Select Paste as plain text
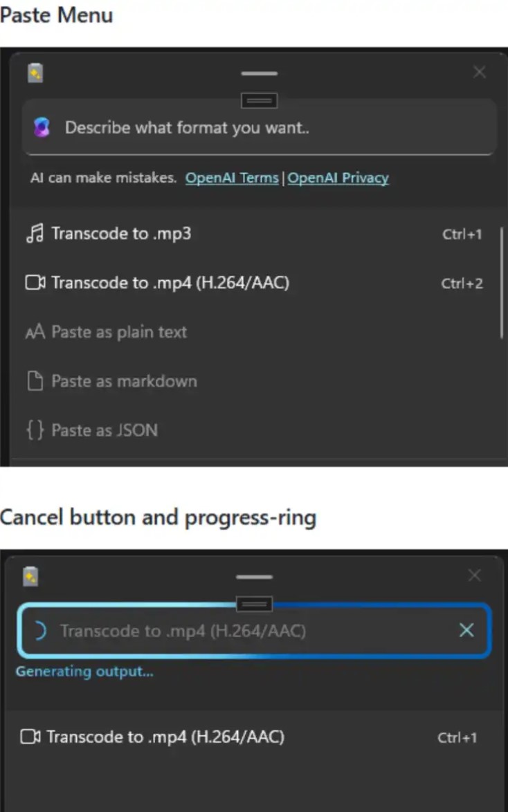 click(x=119, y=332)
